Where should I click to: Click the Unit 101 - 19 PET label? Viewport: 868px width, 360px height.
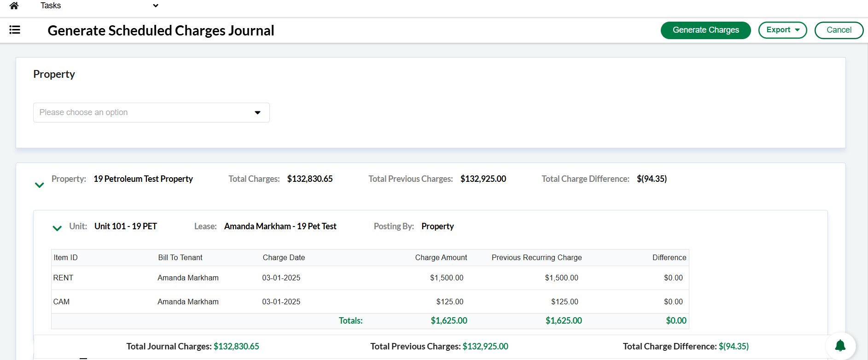[126, 226]
